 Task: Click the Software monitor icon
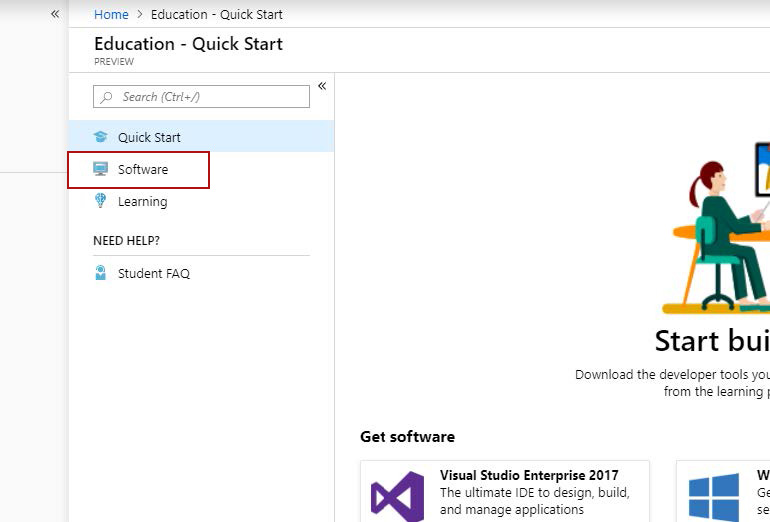pyautogui.click(x=100, y=169)
